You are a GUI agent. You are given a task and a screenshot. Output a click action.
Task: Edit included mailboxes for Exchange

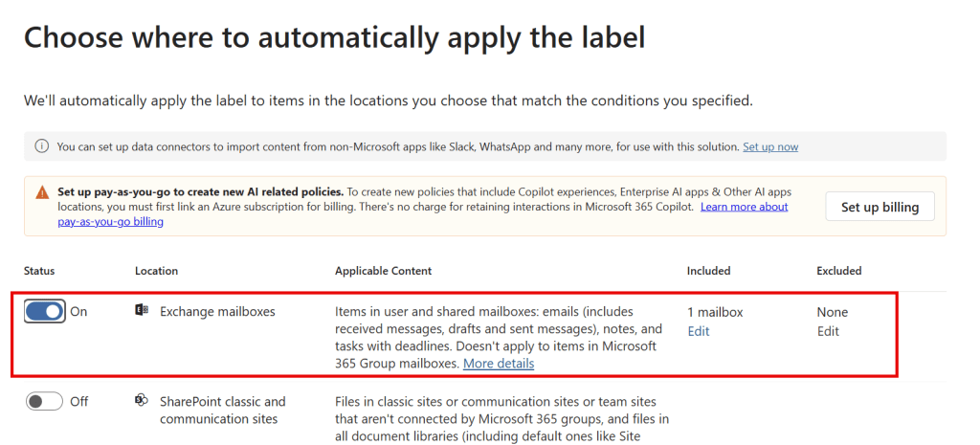(698, 331)
